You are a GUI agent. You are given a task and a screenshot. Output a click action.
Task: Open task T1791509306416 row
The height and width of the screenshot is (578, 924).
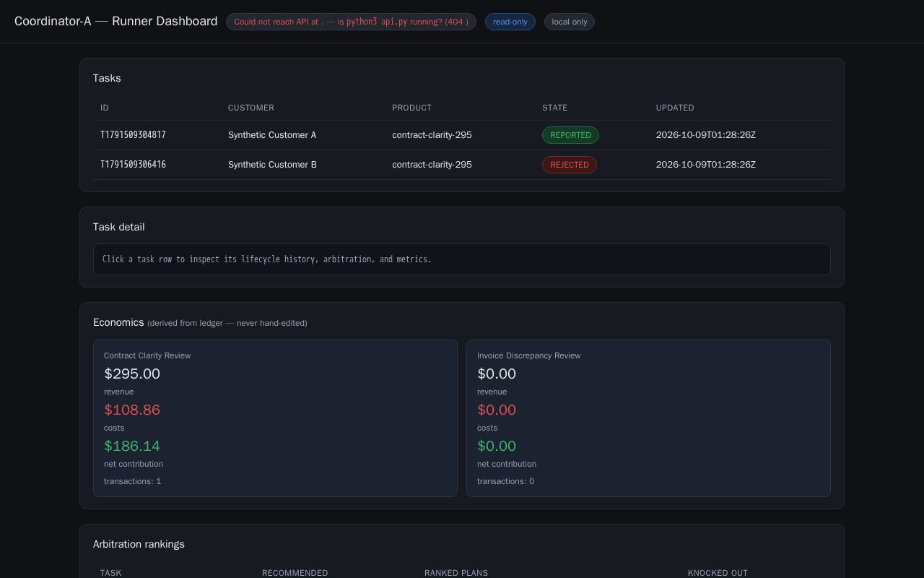(x=462, y=165)
